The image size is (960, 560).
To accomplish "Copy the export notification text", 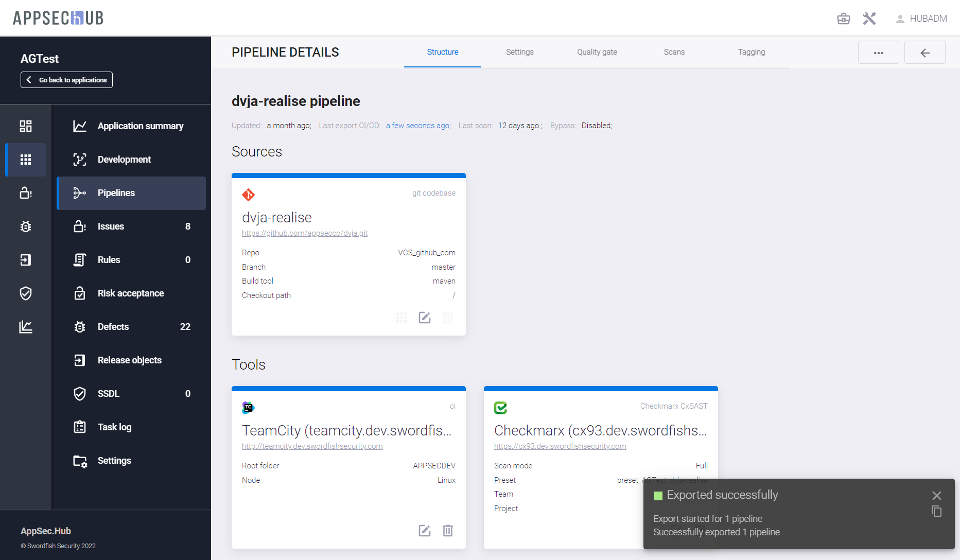I will [x=936, y=512].
